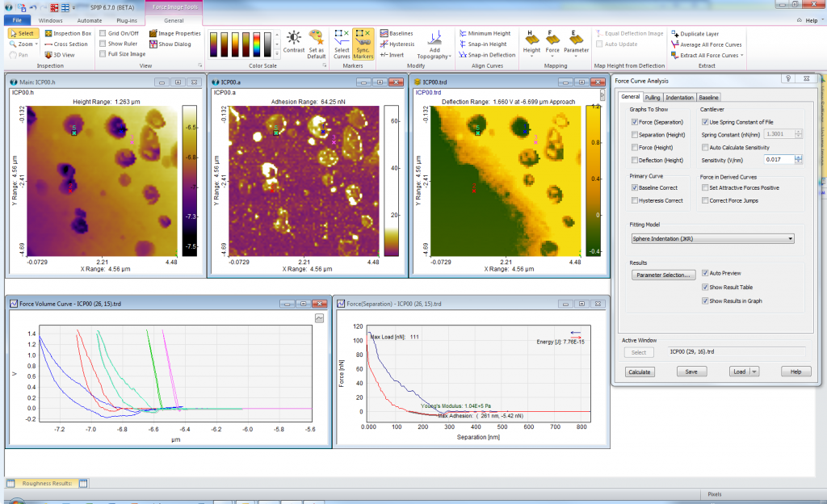Select the Select Curves tool
Image resolution: width=827 pixels, height=504 pixels.
pyautogui.click(x=342, y=44)
